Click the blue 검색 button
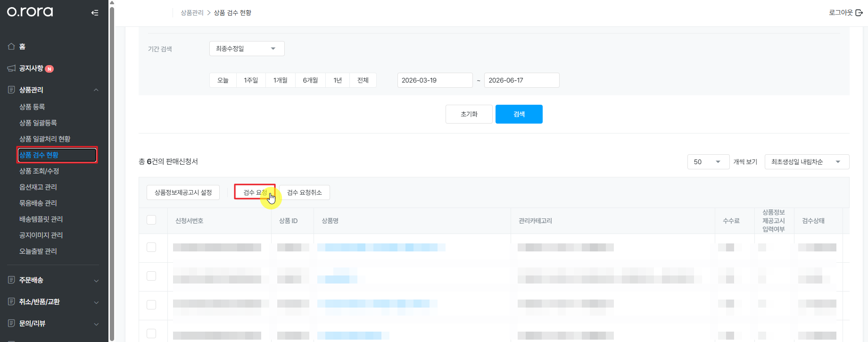The height and width of the screenshot is (342, 868). coord(519,114)
